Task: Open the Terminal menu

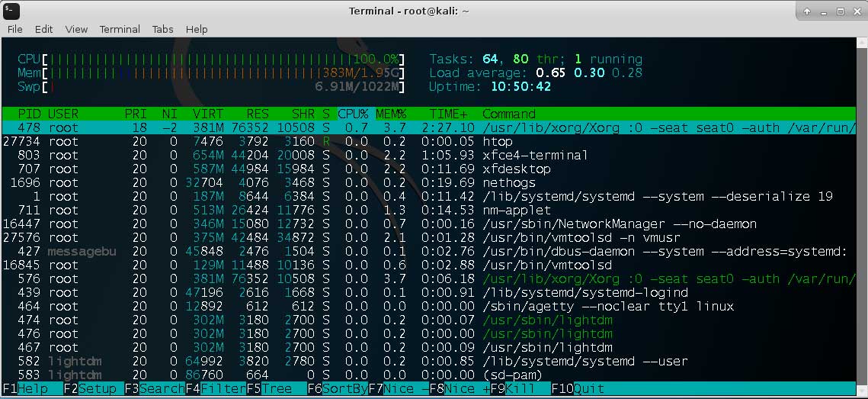Action: click(x=120, y=29)
